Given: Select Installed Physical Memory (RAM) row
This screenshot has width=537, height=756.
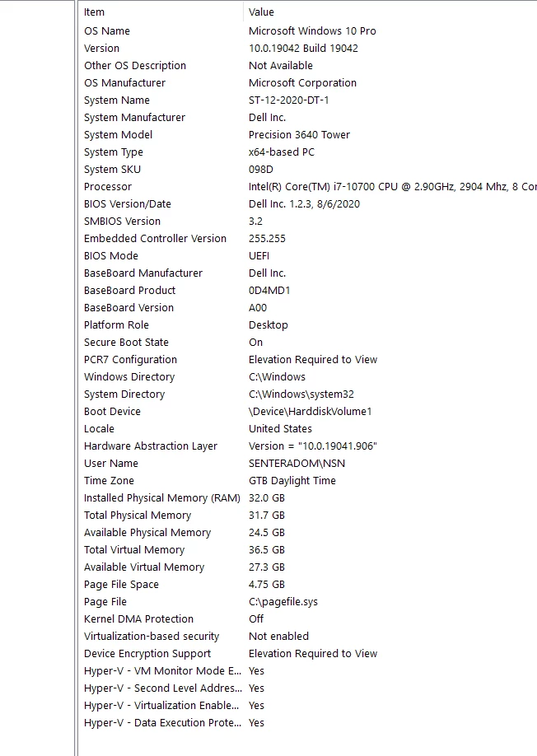Looking at the screenshot, I should click(x=162, y=498).
